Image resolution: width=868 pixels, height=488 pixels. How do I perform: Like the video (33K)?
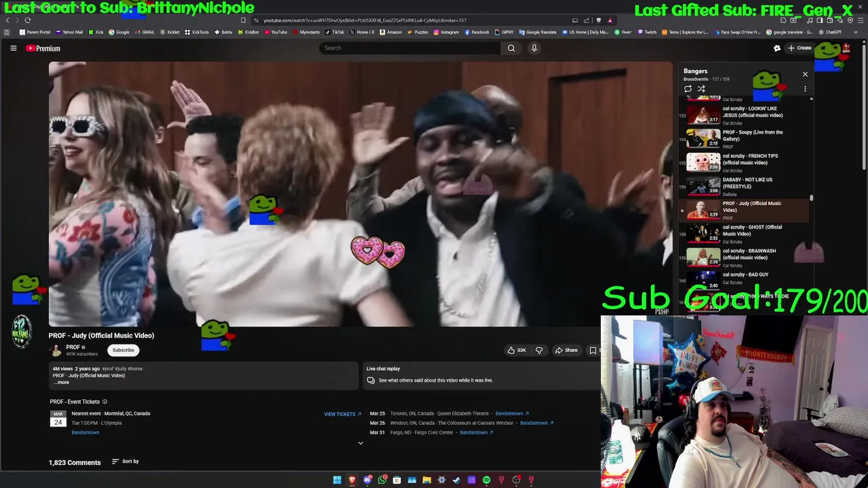(517, 350)
